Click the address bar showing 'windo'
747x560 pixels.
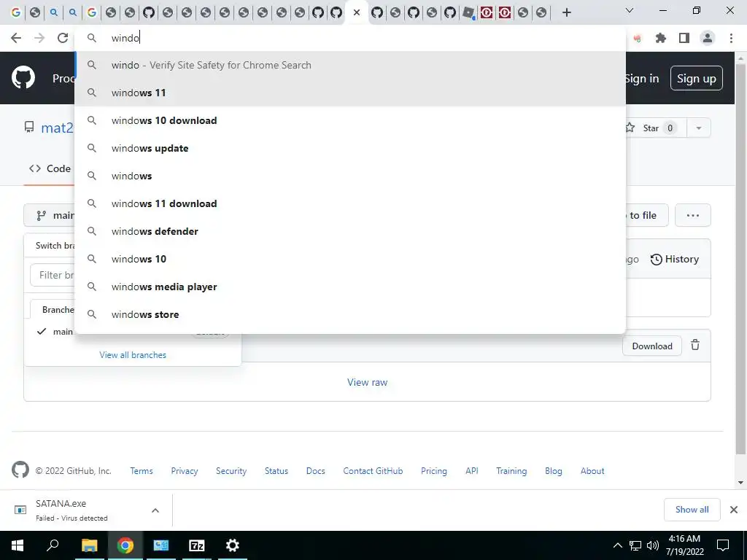tap(350, 38)
